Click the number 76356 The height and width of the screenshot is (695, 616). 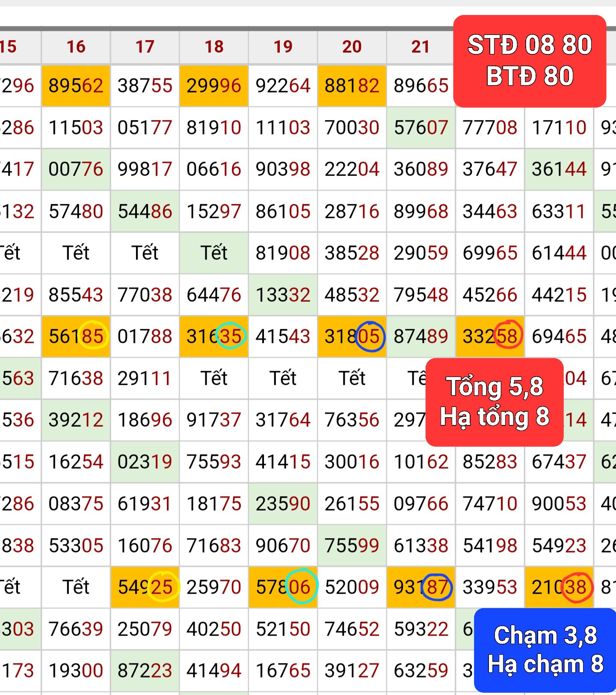(352, 420)
